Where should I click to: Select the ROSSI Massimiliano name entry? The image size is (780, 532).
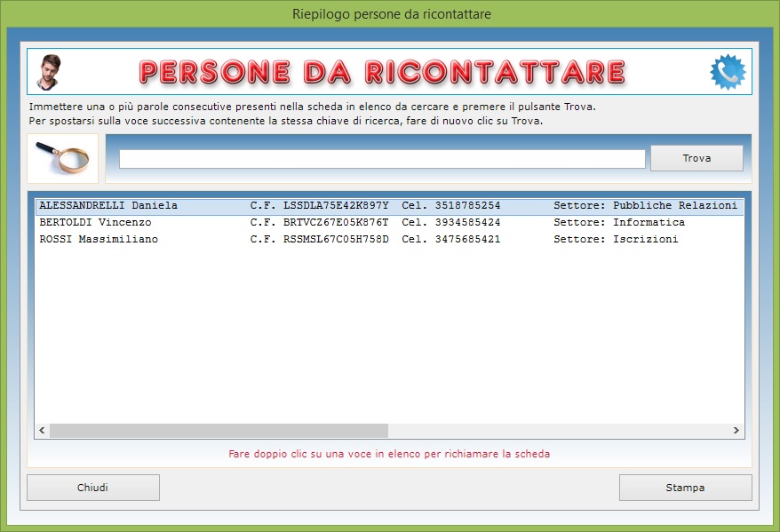pyautogui.click(x=99, y=240)
